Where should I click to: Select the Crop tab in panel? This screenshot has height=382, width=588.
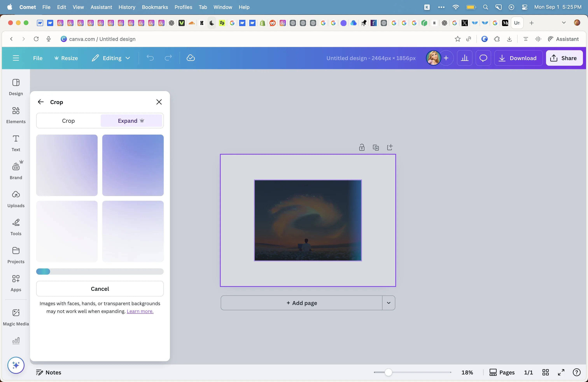coord(68,121)
